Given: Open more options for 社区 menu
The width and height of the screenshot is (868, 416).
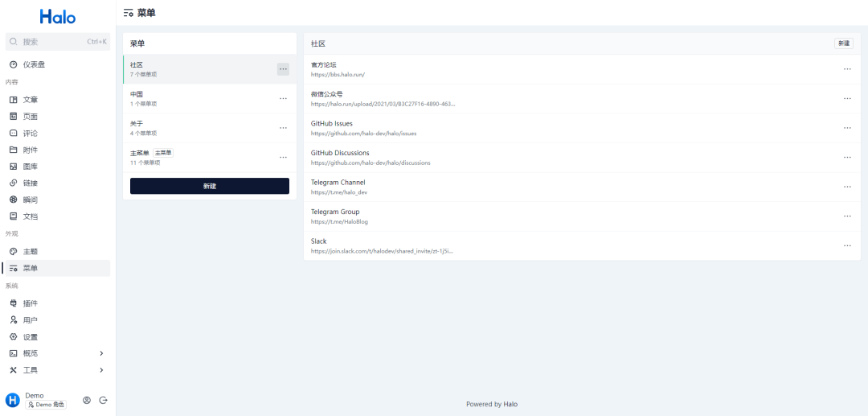Looking at the screenshot, I should coord(283,69).
